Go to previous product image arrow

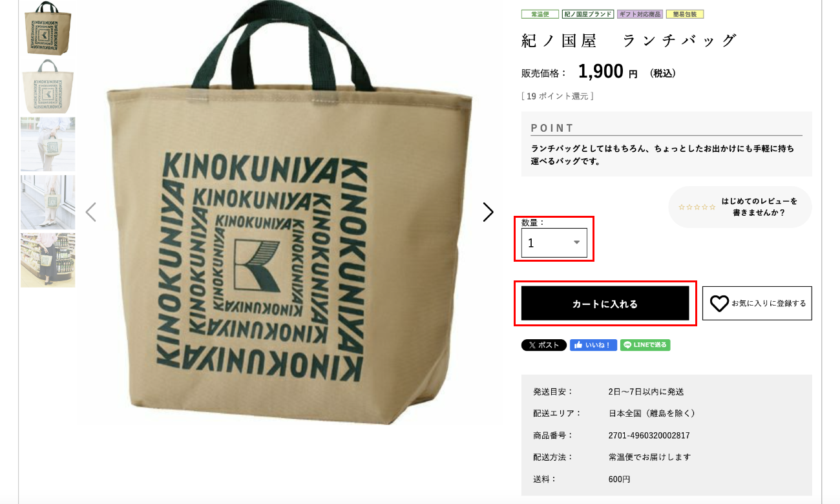click(91, 212)
